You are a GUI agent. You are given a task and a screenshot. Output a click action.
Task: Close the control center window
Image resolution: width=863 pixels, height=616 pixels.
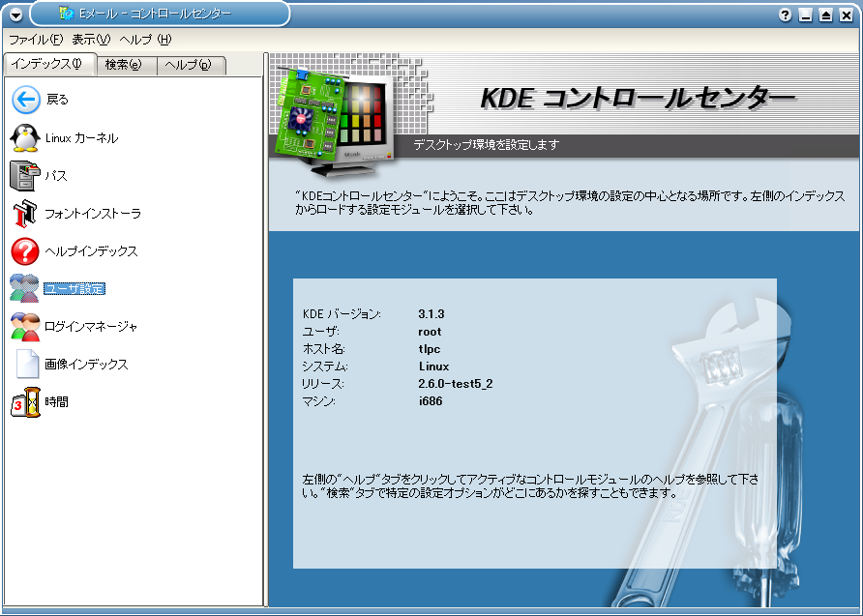pos(846,15)
